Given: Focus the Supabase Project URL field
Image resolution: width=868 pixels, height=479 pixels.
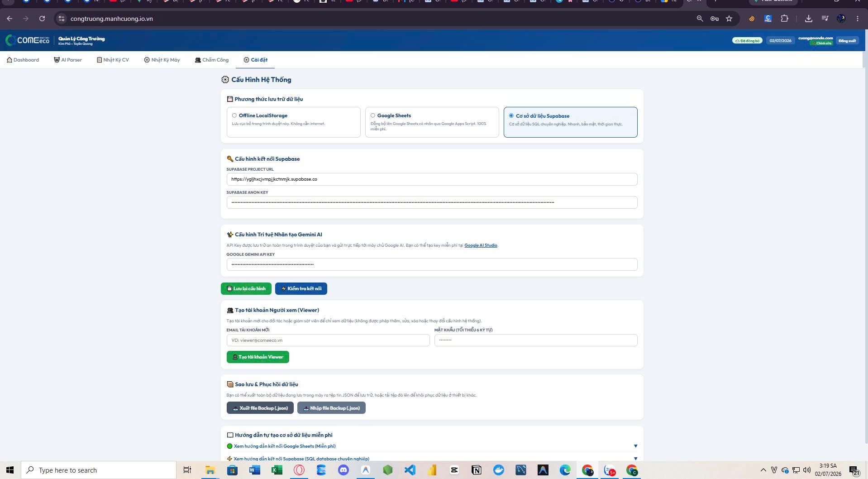Looking at the screenshot, I should (432, 179).
